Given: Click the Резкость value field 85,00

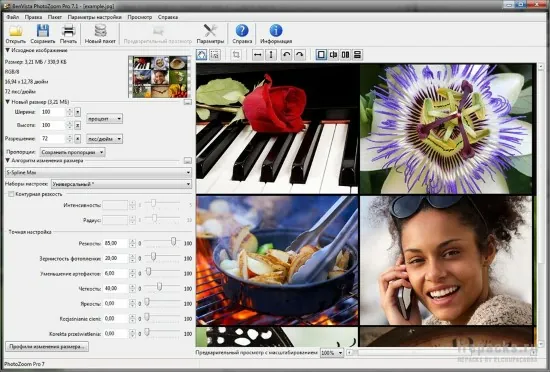Looking at the screenshot, I should click(116, 243).
